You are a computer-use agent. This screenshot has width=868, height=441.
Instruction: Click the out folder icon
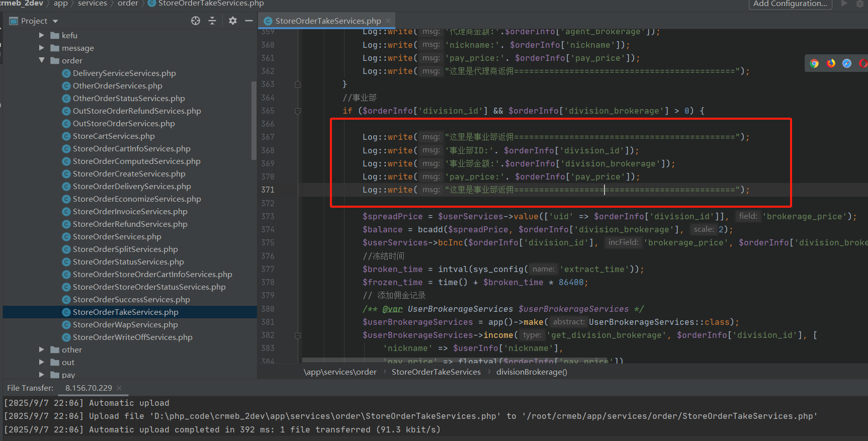tap(55, 362)
